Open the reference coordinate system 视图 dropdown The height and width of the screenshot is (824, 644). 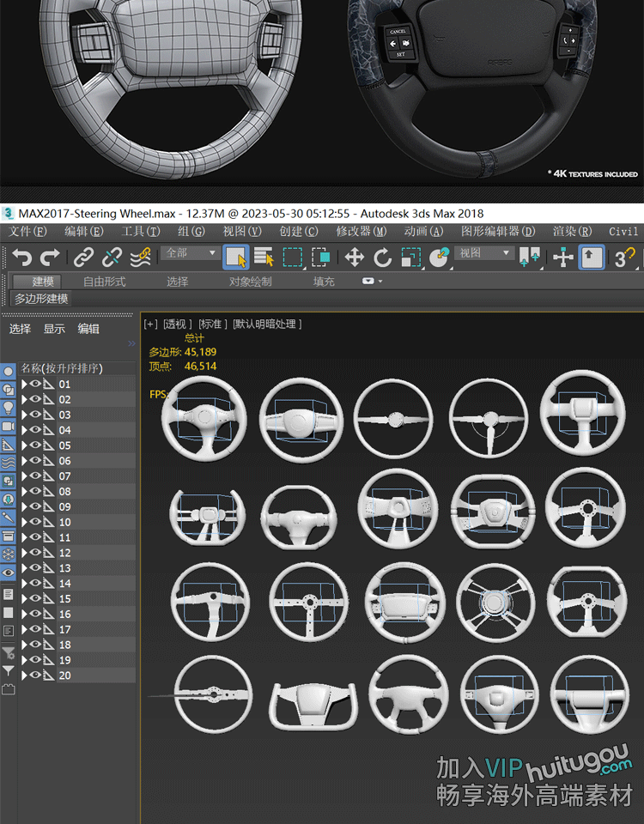click(484, 253)
